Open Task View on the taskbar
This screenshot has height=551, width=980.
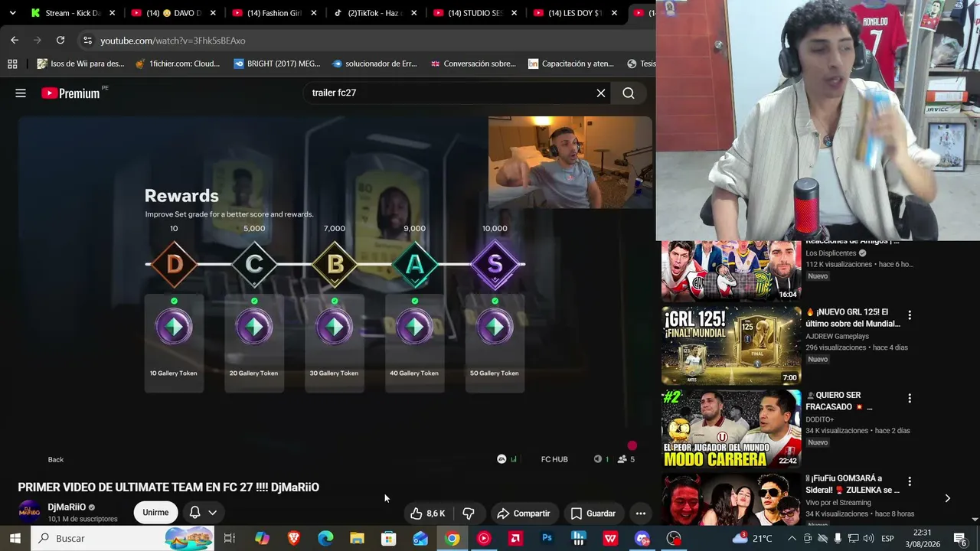229,538
